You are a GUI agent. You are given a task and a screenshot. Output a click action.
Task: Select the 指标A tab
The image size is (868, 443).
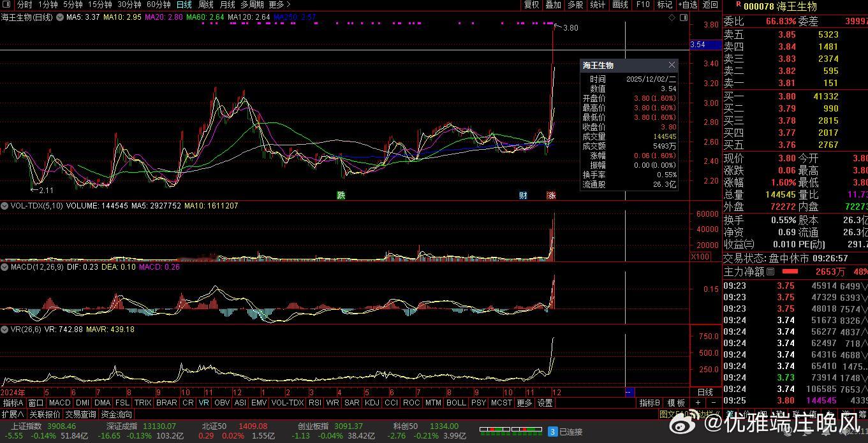(13, 403)
